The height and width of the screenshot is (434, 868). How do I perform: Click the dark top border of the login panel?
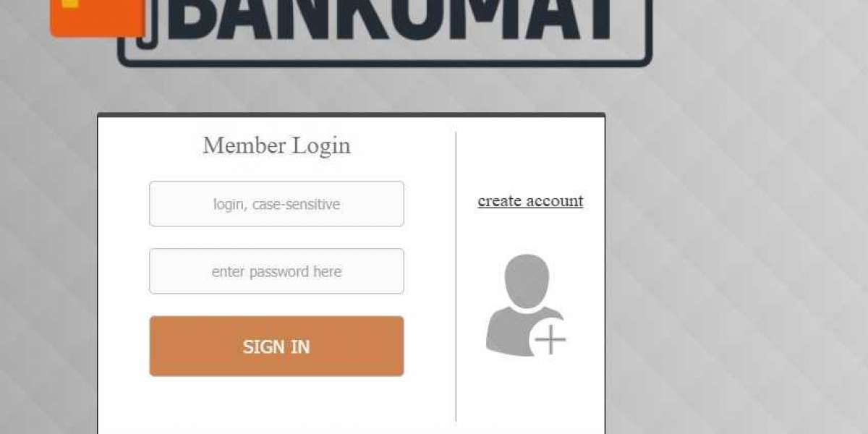(x=351, y=114)
